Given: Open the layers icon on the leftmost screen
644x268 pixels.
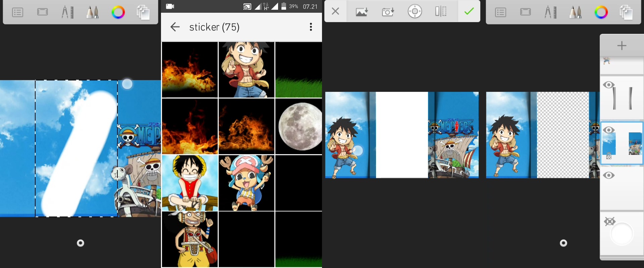Looking at the screenshot, I should 143,12.
